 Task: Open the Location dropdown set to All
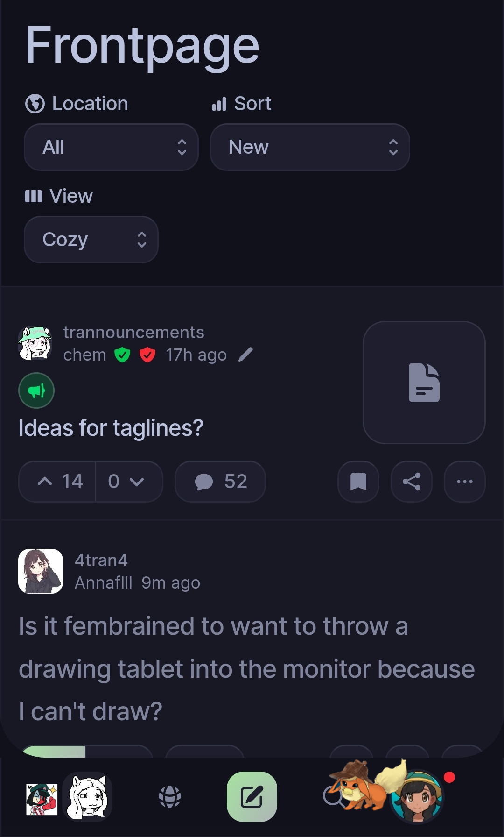pos(111,147)
